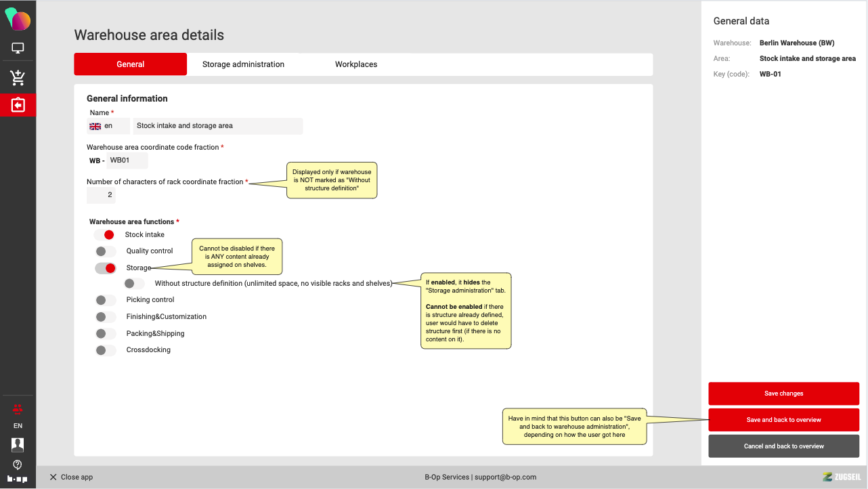Click the red status icon above EN

coord(18,409)
